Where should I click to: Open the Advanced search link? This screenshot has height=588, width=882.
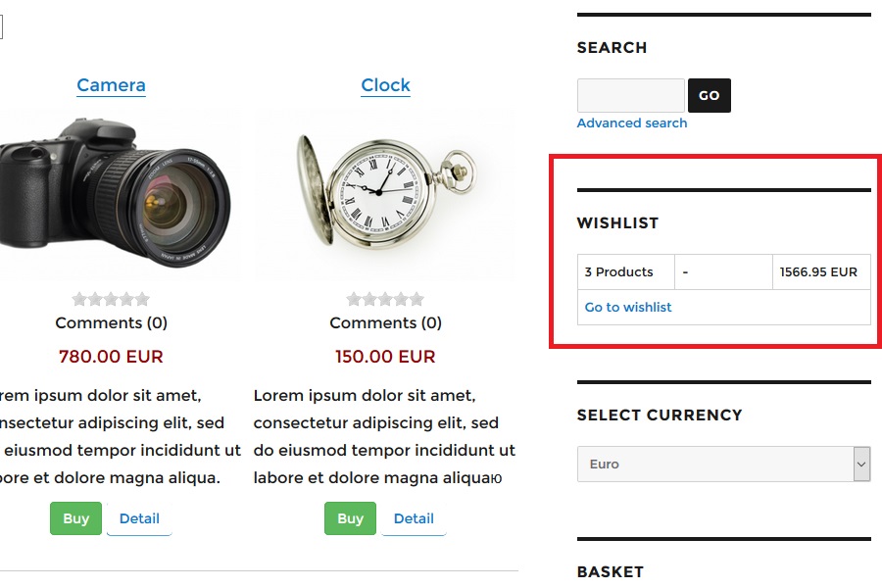click(631, 123)
